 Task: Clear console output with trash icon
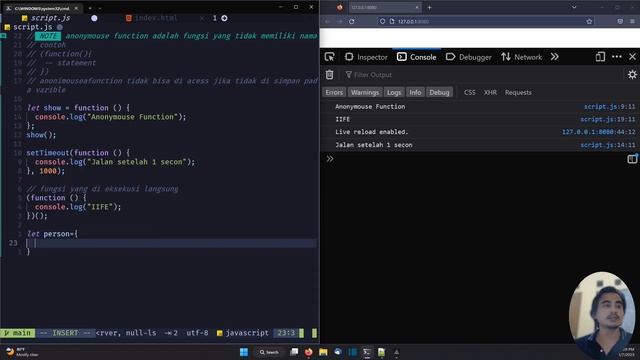tap(329, 75)
